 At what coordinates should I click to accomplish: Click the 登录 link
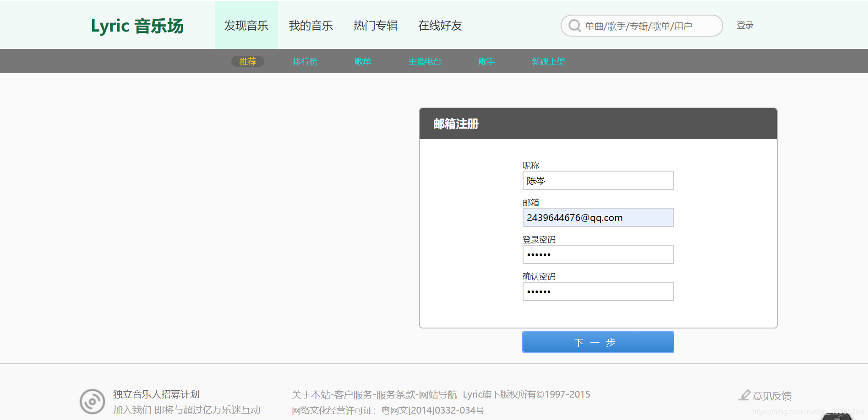pos(745,26)
